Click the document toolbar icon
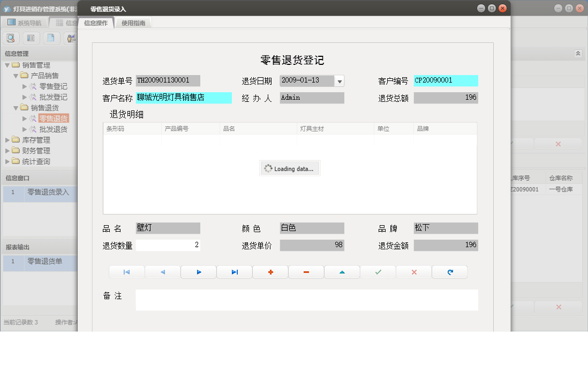The image size is (588, 378). (x=51, y=38)
